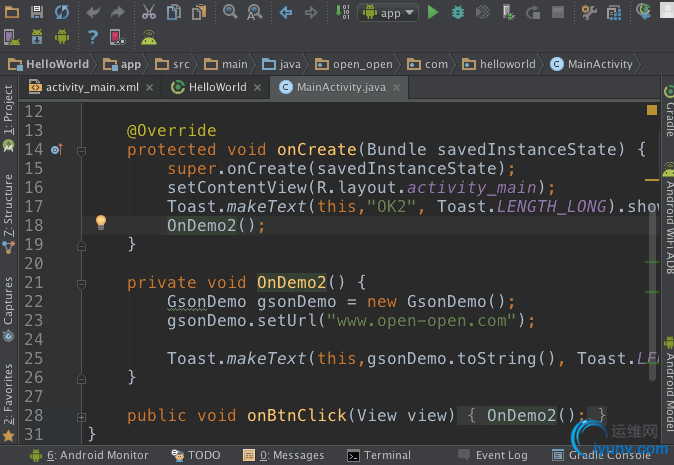
Task: Open the 2: Favorites tool window
Action: pyautogui.click(x=8, y=402)
